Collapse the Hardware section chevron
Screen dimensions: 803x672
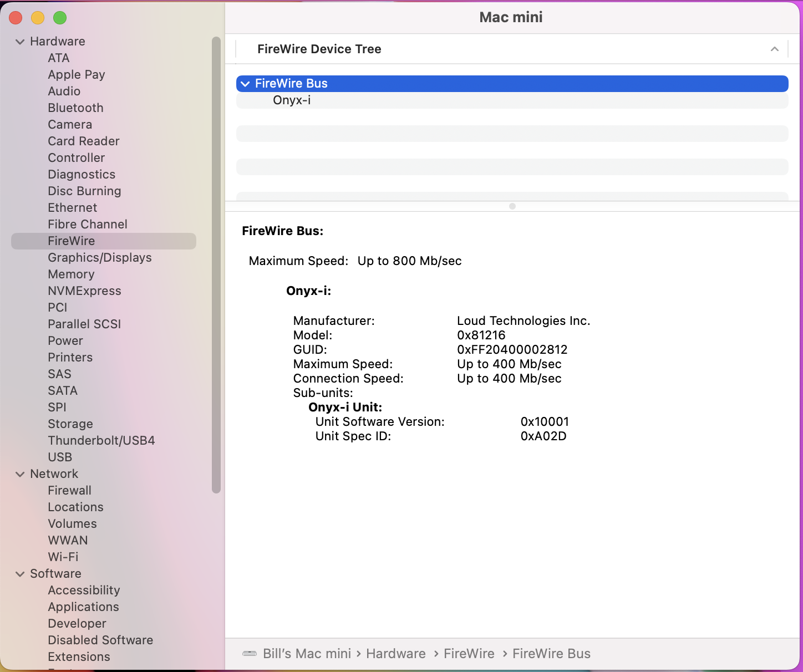pyautogui.click(x=20, y=42)
